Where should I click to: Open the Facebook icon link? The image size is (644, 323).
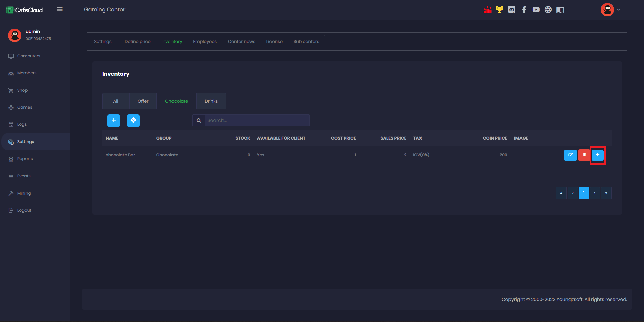click(x=524, y=10)
